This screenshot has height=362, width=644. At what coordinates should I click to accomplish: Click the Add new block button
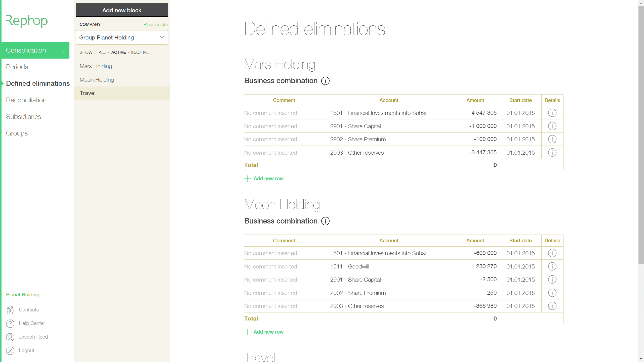click(122, 10)
